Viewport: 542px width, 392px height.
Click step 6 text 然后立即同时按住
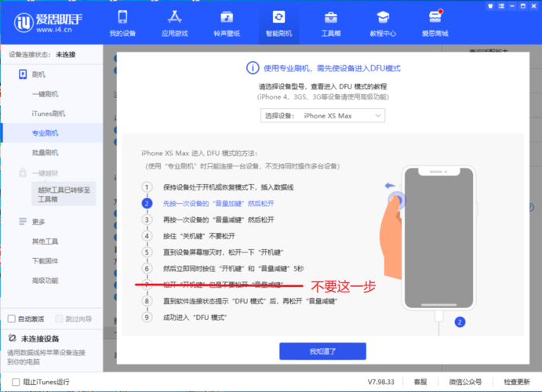pyautogui.click(x=233, y=268)
